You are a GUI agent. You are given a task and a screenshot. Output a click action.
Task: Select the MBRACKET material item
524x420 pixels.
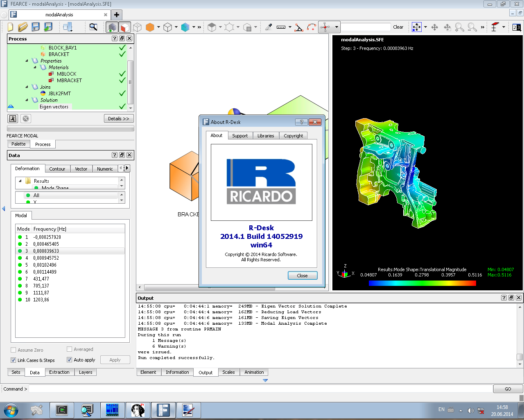click(69, 81)
